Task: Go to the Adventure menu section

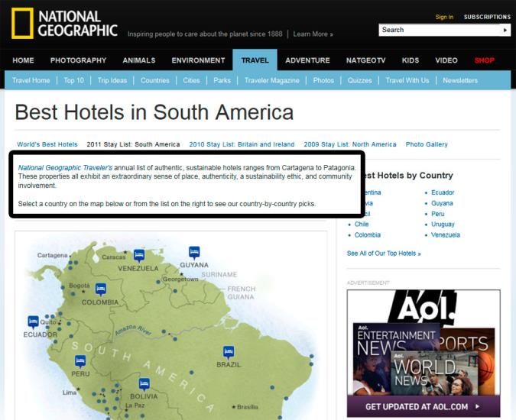Action: point(307,60)
